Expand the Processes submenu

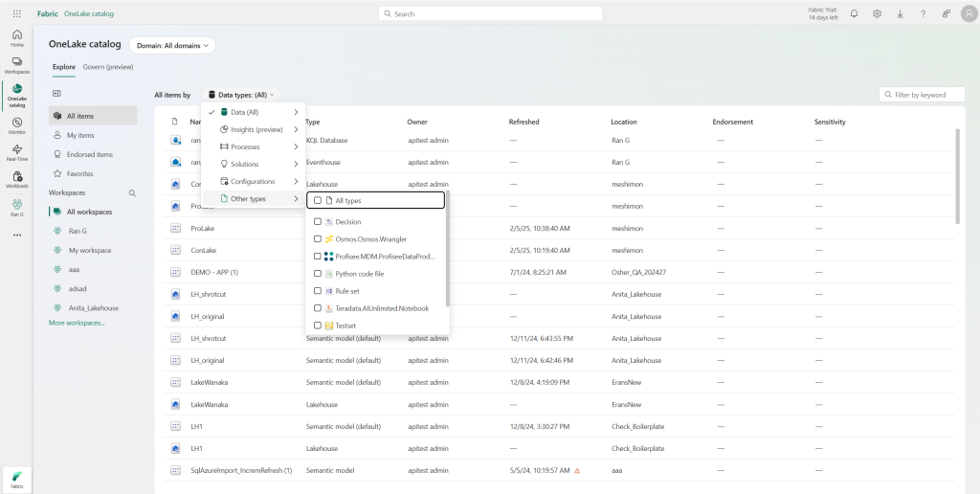pyautogui.click(x=253, y=146)
